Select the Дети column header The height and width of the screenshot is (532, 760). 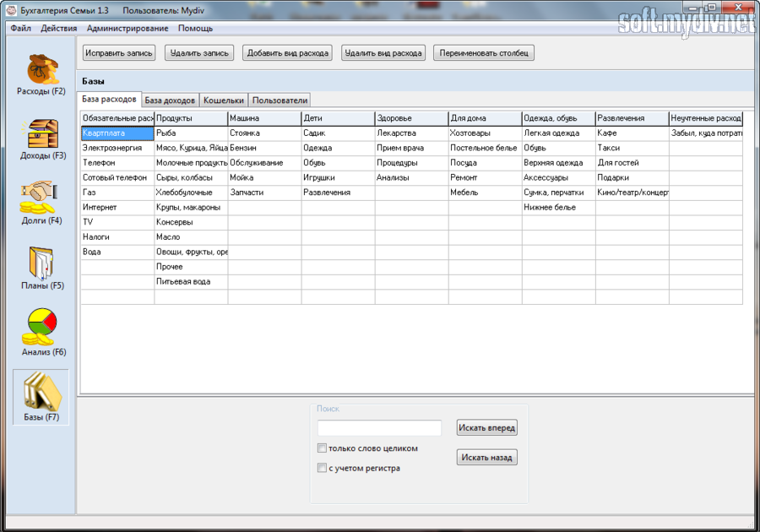339,118
